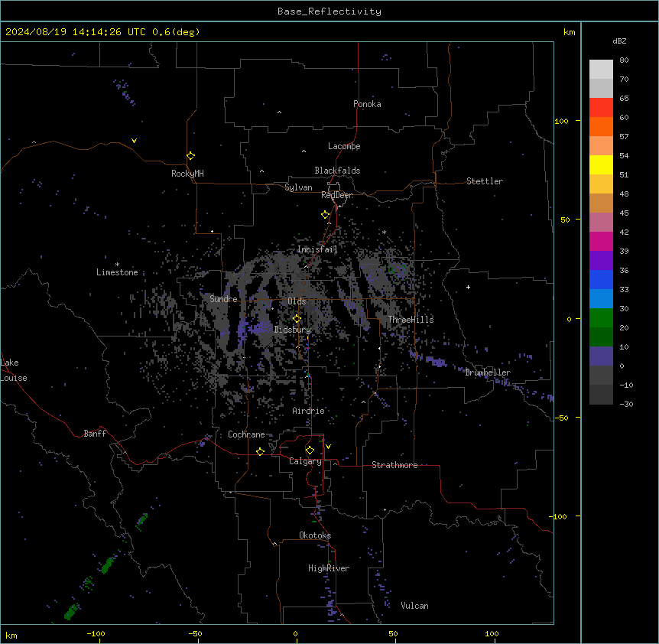Click the yellow V marker east of Calgary
This screenshot has height=644, width=659.
328,447
